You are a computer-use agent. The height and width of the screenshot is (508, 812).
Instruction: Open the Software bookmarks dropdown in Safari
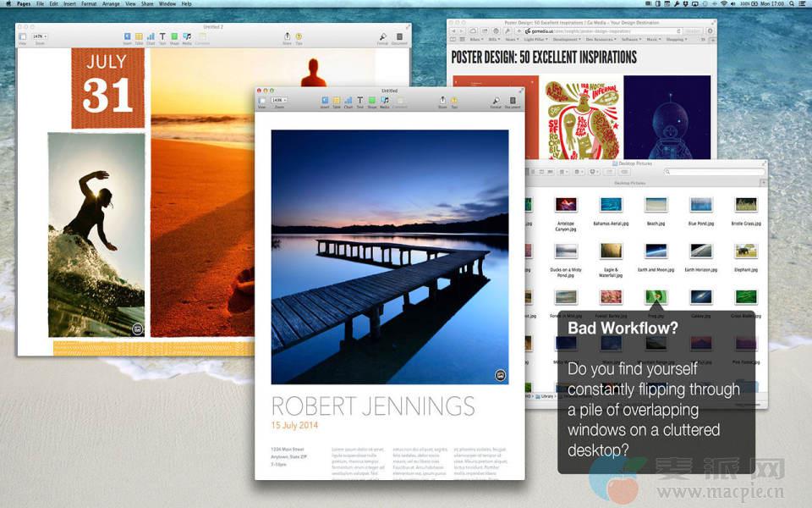click(630, 39)
